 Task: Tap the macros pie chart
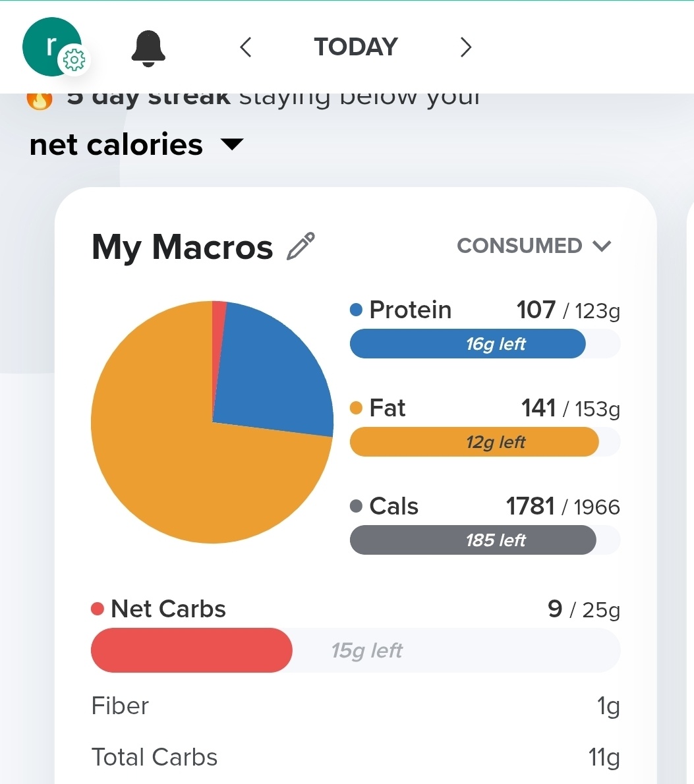point(212,422)
